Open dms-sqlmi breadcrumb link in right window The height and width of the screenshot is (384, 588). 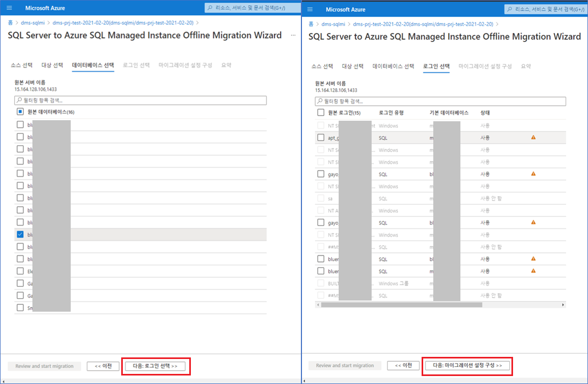[x=333, y=24]
